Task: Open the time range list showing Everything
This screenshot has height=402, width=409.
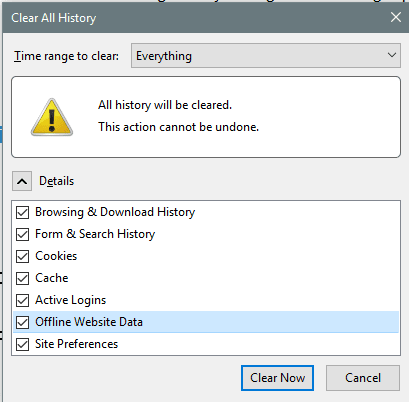Action: pos(266,55)
